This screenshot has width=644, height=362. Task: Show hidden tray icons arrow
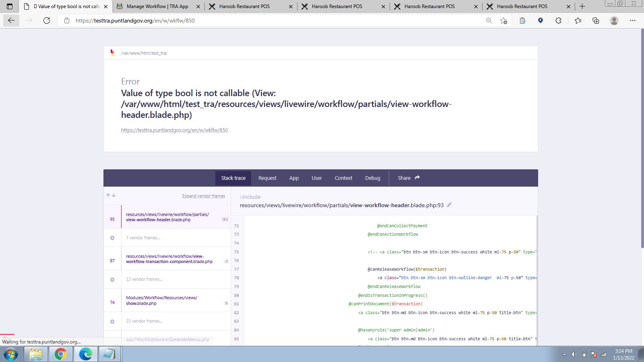point(564,354)
